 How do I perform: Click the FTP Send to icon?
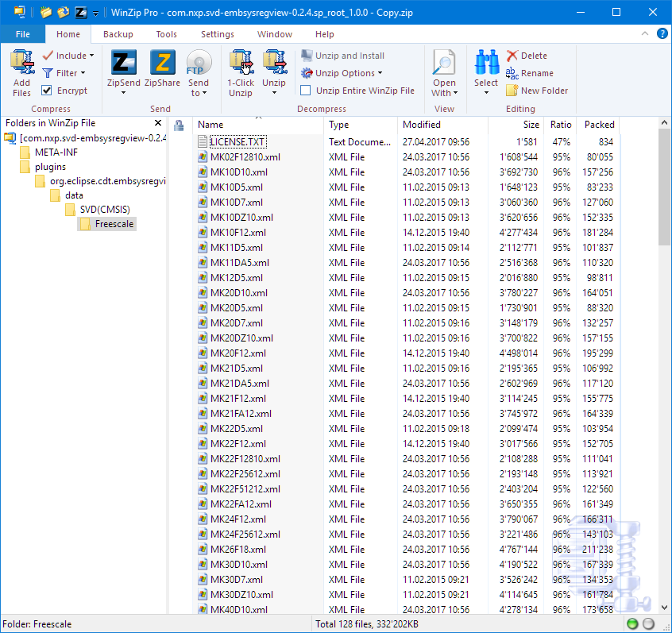click(x=199, y=64)
